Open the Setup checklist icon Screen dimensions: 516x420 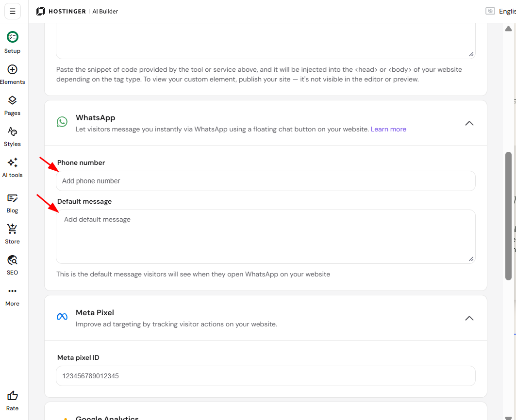tap(13, 37)
